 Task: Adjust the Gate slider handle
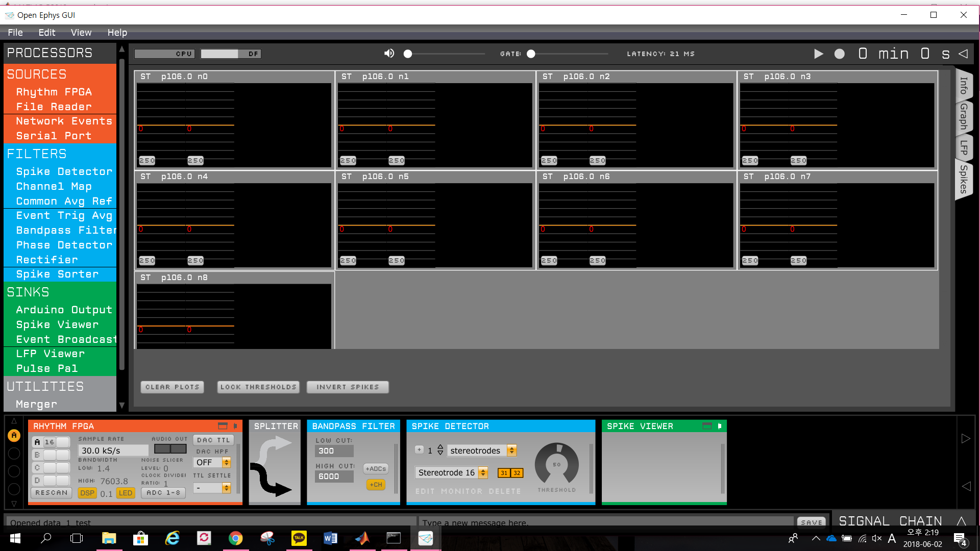[x=531, y=54]
